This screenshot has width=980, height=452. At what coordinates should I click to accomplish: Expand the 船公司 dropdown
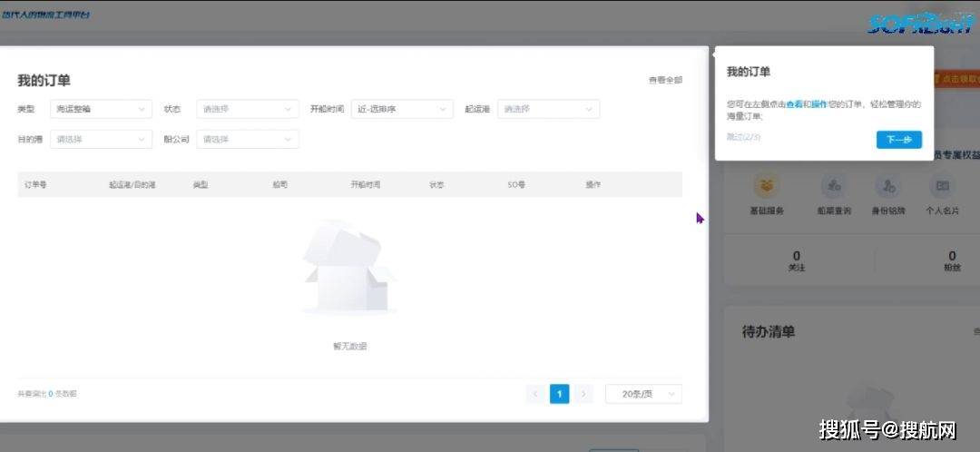point(247,140)
